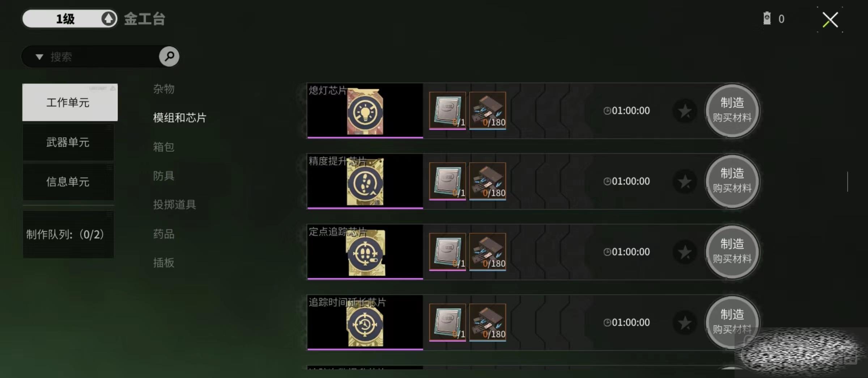Click the battery icon showing 0

click(767, 18)
